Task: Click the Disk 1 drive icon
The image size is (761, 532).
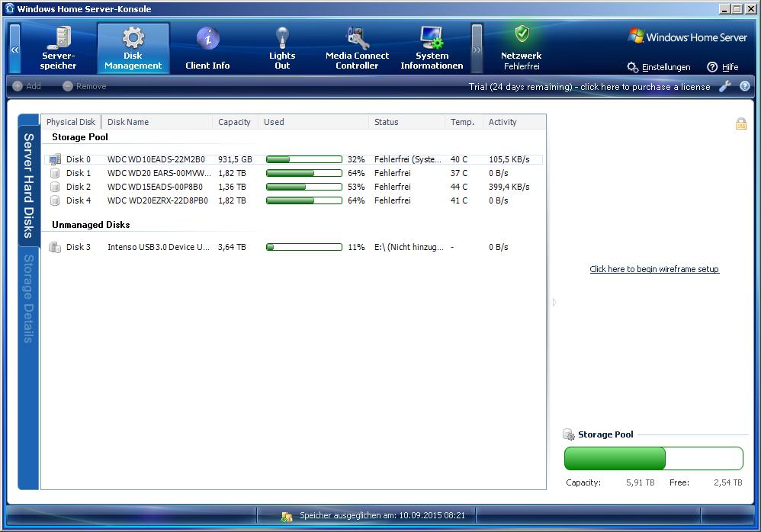Action: [x=56, y=173]
